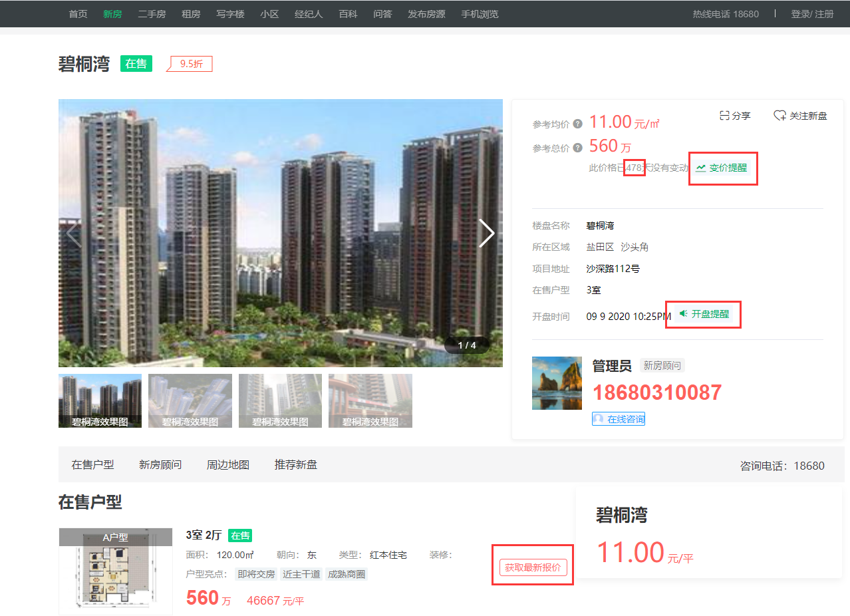Click phone number 18680310087

coord(657,392)
